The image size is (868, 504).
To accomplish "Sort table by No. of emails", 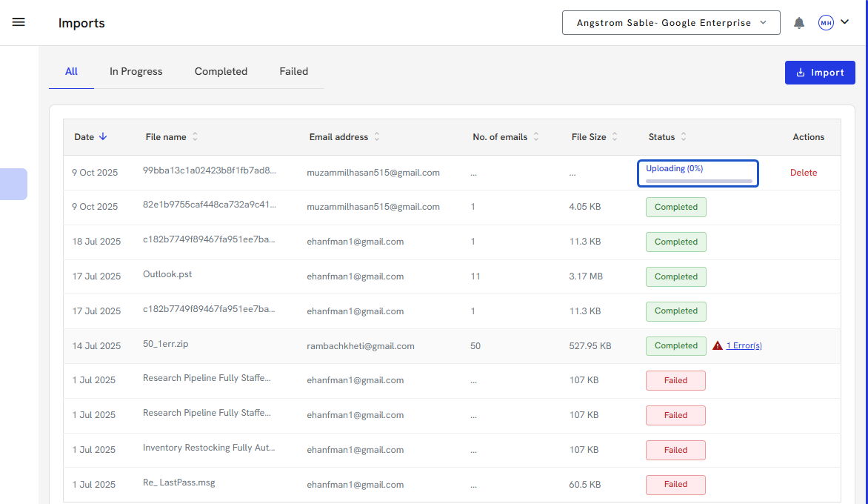I will pyautogui.click(x=535, y=136).
